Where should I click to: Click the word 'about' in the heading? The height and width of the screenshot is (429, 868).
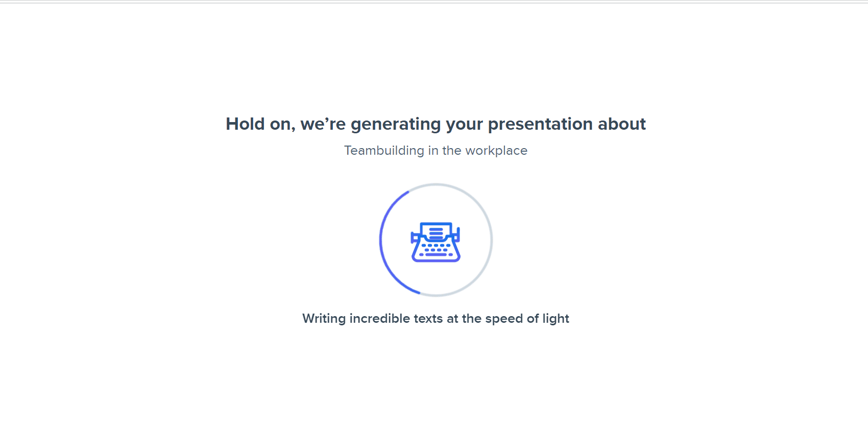coord(622,124)
